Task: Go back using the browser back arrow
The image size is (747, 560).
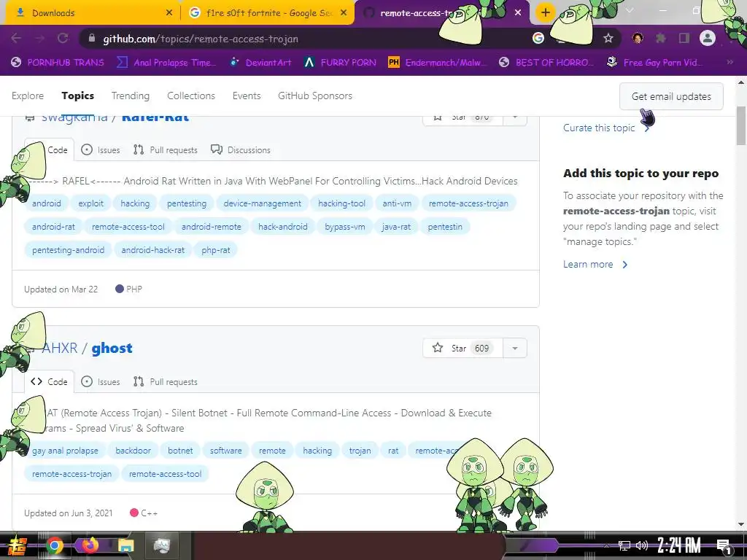Action: pos(16,39)
